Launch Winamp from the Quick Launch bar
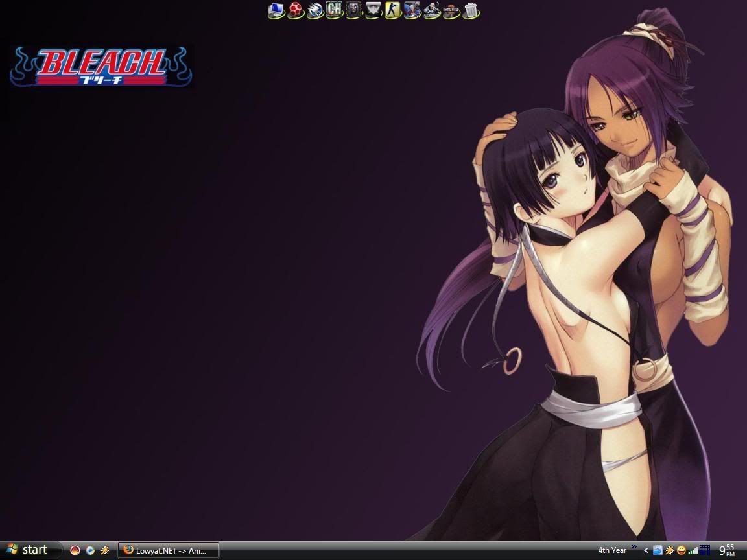The width and height of the screenshot is (747, 560). 105,550
